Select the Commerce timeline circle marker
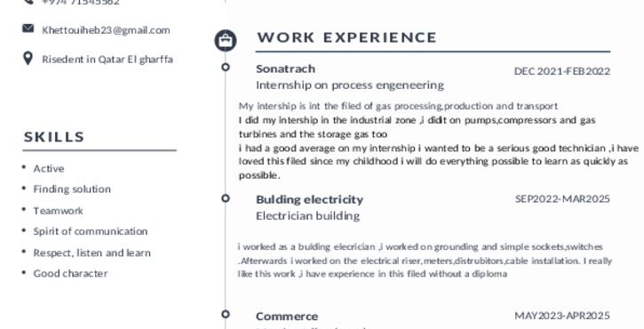 click(226, 314)
